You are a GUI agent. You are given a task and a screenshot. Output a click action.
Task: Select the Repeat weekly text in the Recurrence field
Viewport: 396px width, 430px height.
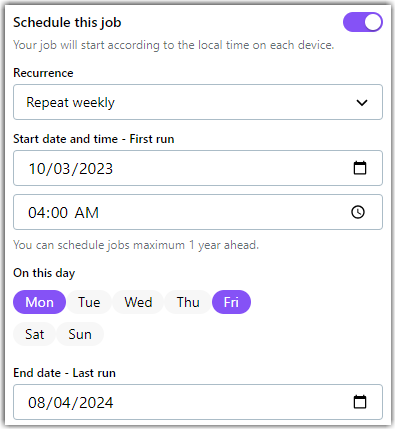pos(70,102)
